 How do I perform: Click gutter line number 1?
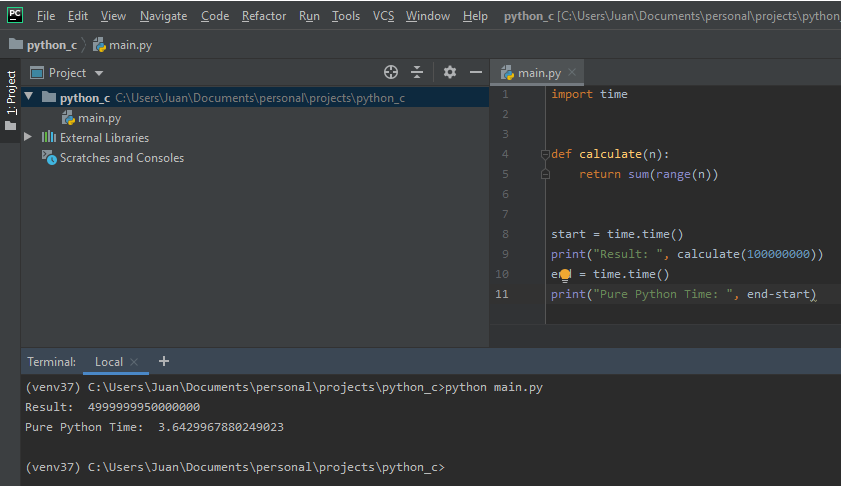pos(505,94)
